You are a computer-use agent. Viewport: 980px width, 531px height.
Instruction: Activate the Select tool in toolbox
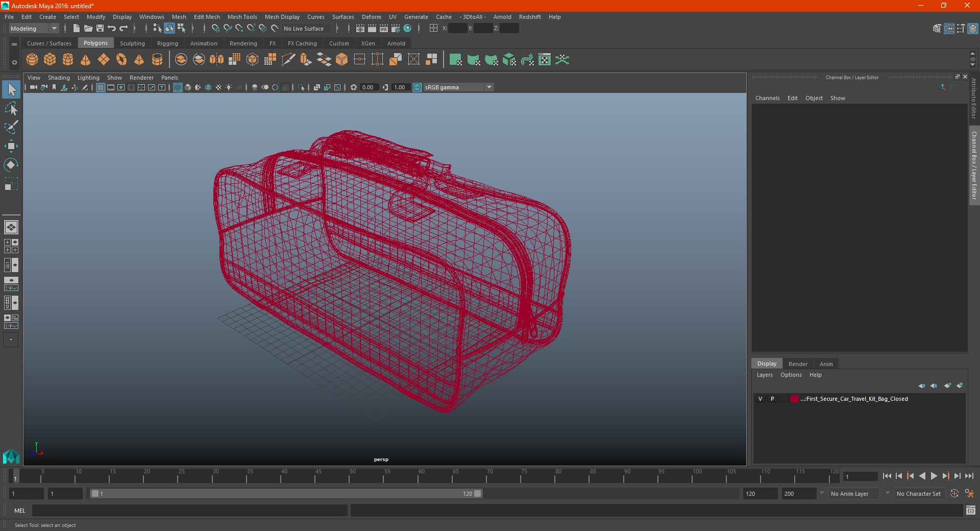tap(11, 90)
